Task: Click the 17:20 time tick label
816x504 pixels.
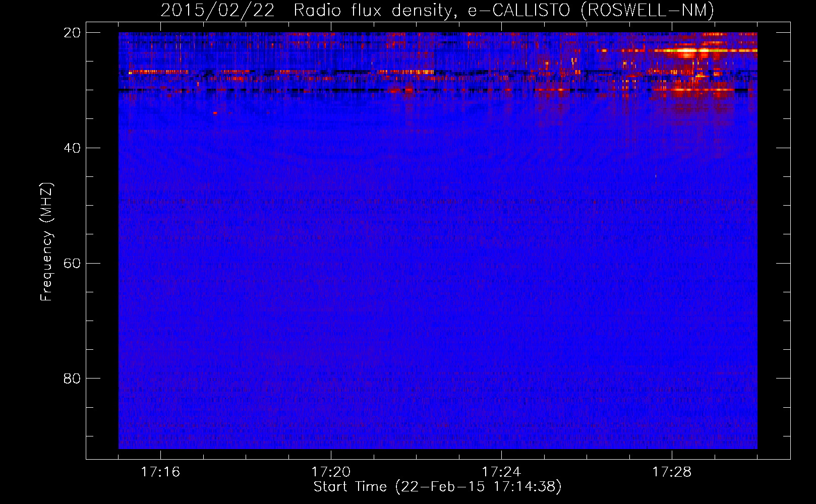Action: coord(331,472)
